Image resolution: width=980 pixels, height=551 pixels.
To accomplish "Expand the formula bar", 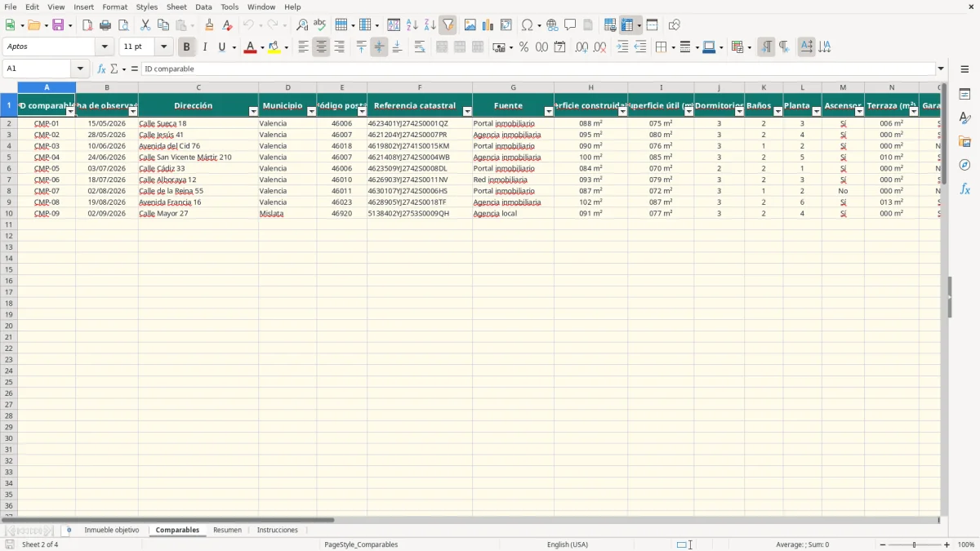I will pyautogui.click(x=941, y=69).
